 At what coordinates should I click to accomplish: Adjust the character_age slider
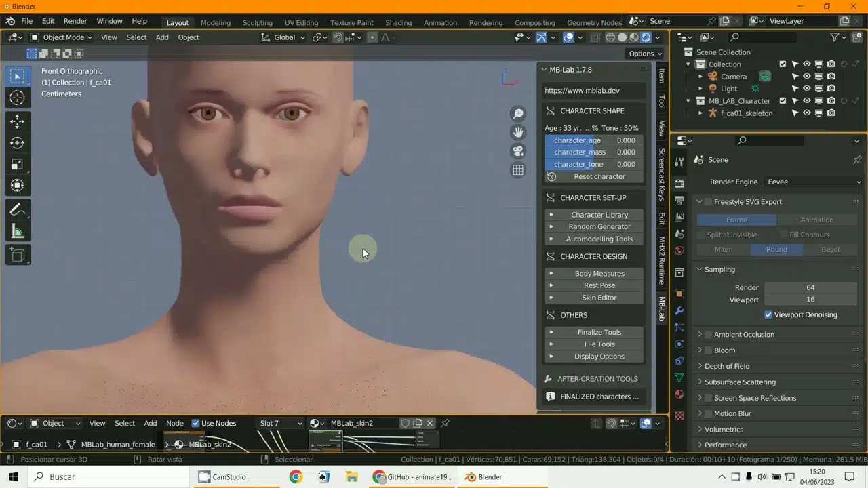(594, 140)
